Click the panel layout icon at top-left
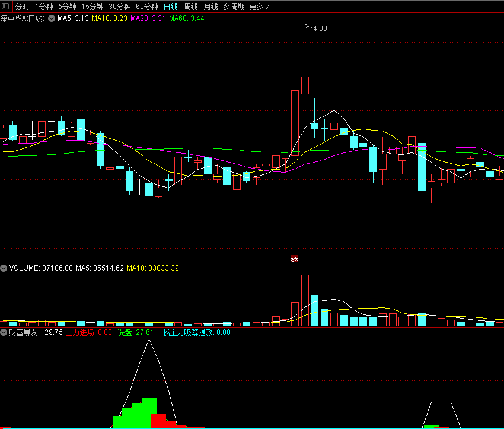 [x=5, y=7]
